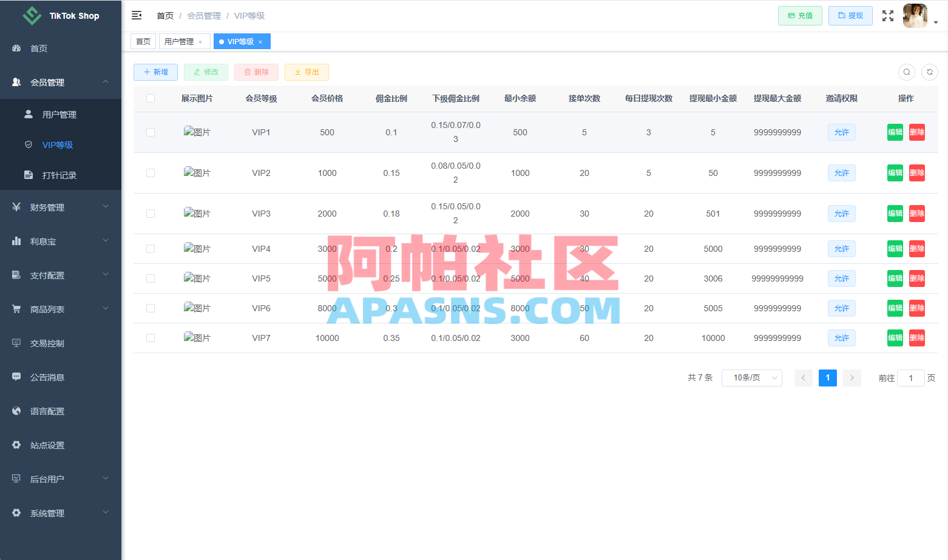This screenshot has width=948, height=560.
Task: Close the 用户管理 tab
Action: [200, 42]
